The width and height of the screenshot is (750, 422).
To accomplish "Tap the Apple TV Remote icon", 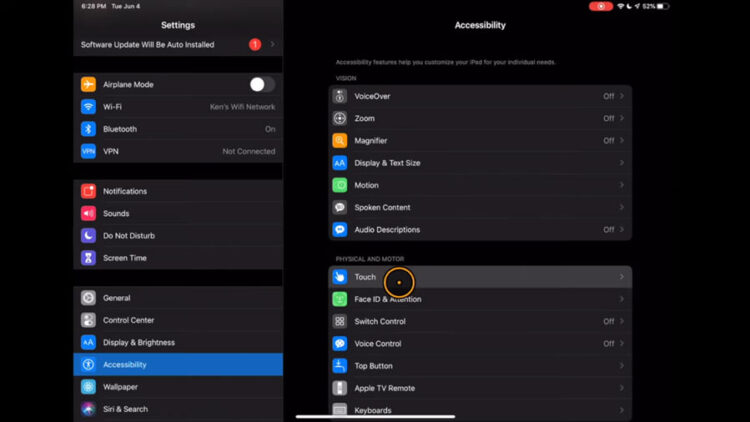I will click(340, 388).
